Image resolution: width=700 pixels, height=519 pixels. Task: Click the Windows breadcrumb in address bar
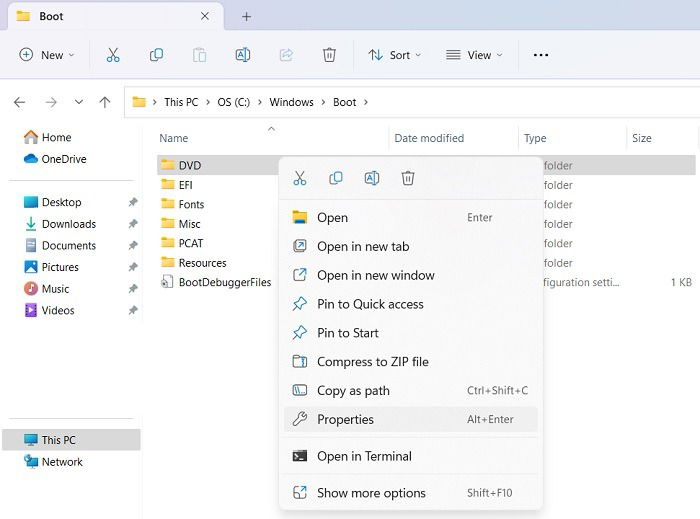click(291, 102)
